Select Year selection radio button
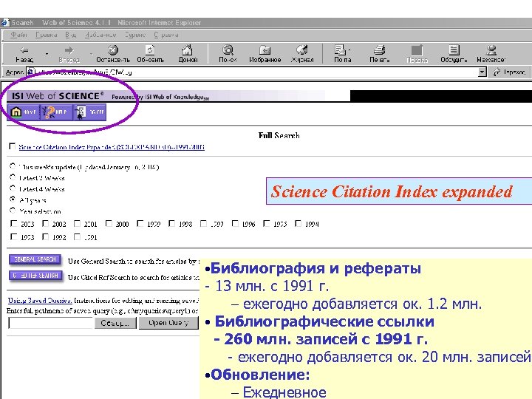Viewport: 532px width, 399px height. pyautogui.click(x=13, y=211)
